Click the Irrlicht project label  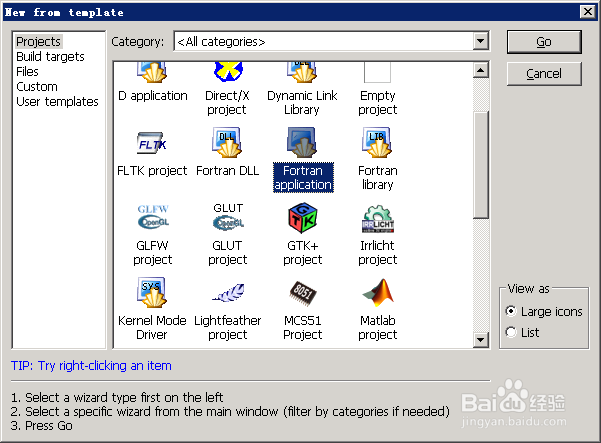pyautogui.click(x=378, y=252)
